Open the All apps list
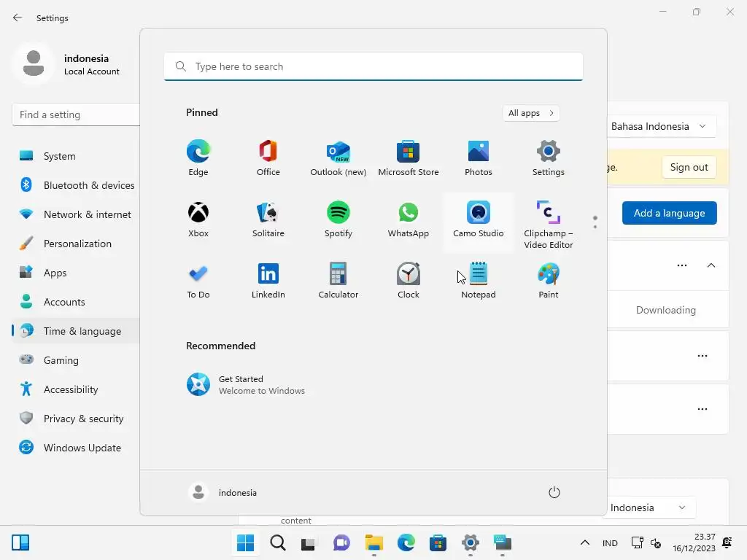 point(531,113)
